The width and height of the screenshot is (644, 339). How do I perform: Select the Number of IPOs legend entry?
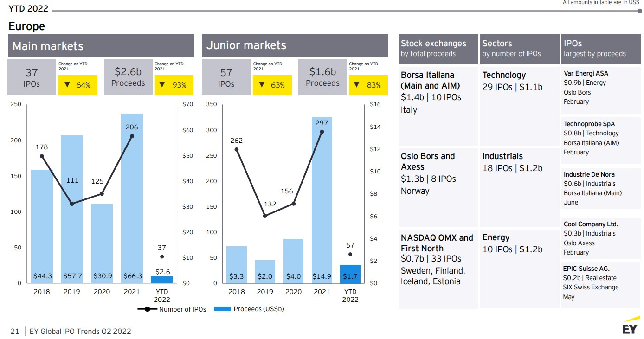click(x=172, y=309)
